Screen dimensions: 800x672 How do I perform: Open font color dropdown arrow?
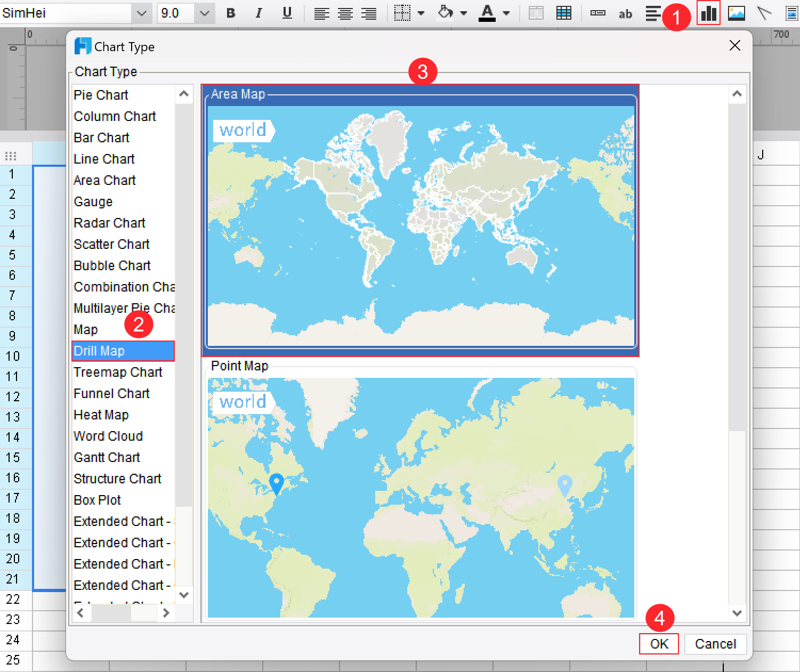click(506, 13)
